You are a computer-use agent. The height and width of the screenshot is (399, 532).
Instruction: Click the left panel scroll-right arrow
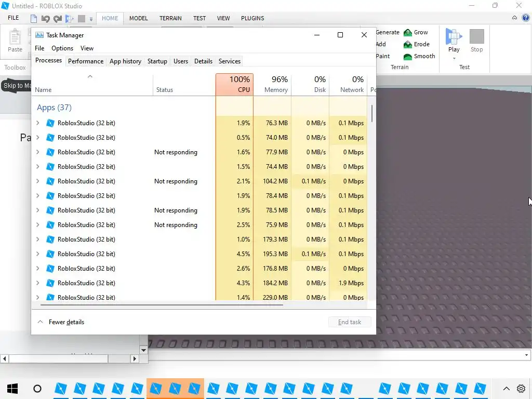[135, 358]
